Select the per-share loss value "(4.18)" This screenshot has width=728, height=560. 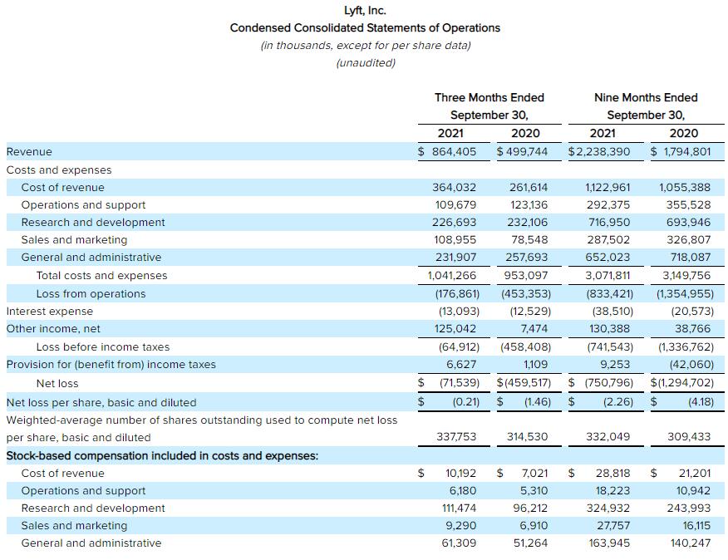point(701,401)
